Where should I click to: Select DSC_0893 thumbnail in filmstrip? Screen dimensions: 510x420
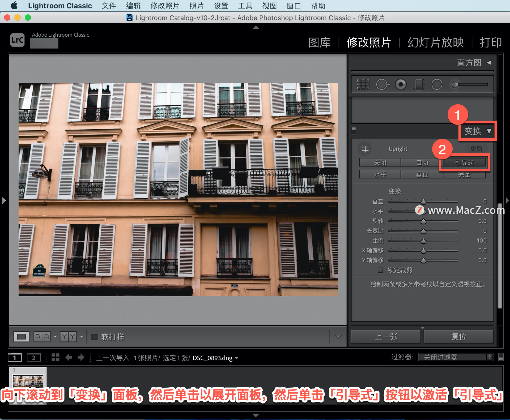point(28,380)
